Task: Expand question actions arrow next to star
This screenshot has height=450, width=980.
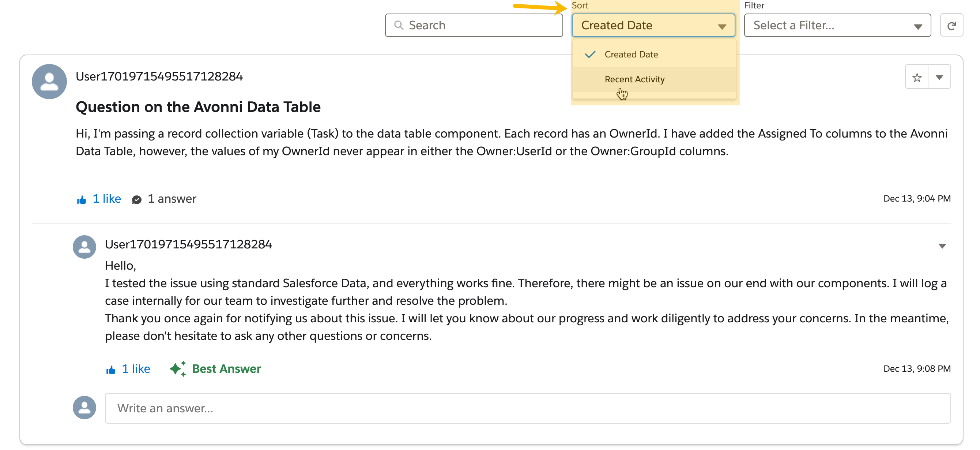Action: tap(939, 77)
